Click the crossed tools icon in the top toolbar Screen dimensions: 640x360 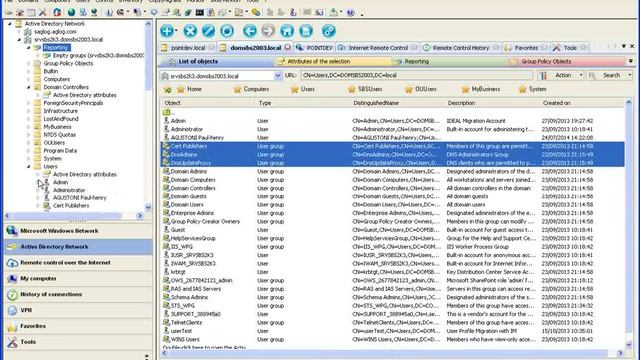42,13
